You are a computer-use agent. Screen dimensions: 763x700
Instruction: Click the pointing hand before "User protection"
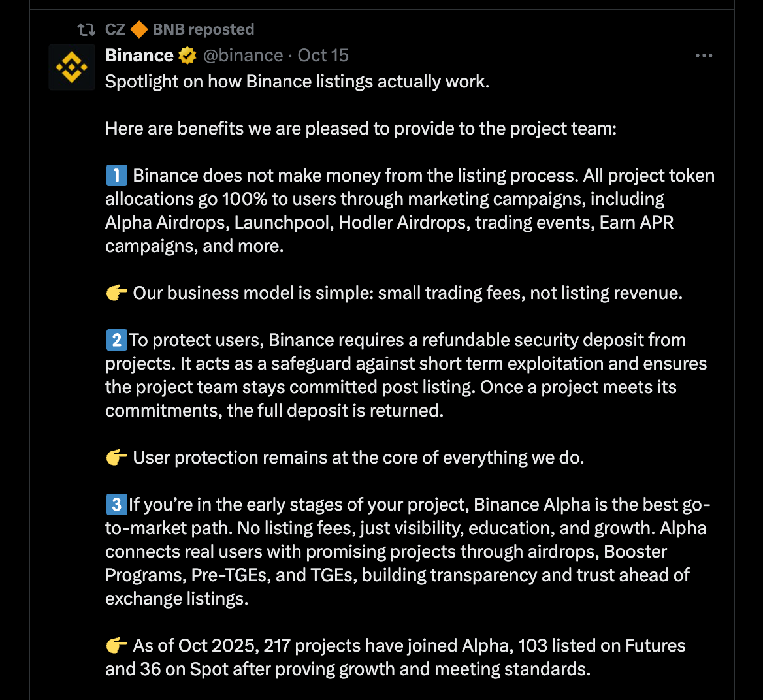pos(116,458)
